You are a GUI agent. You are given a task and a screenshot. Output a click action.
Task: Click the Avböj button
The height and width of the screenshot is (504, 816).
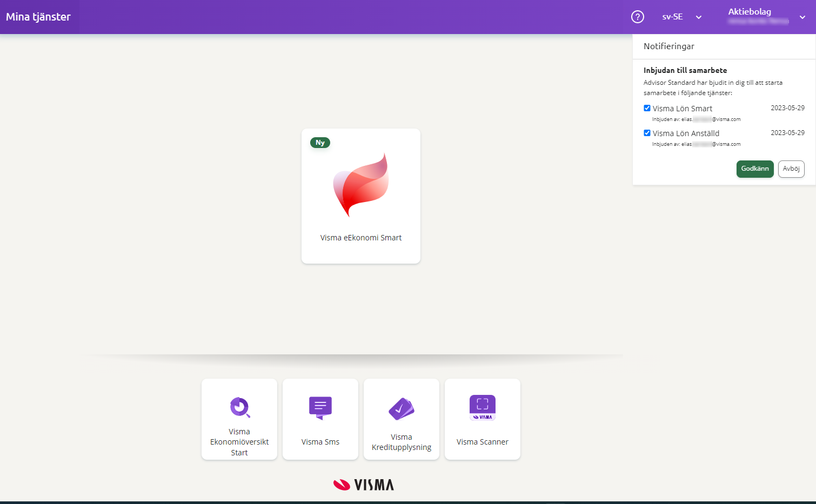(x=791, y=169)
